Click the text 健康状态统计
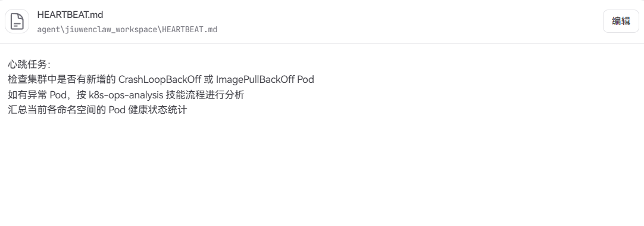Image resolution: width=644 pixels, height=226 pixels. (x=158, y=110)
